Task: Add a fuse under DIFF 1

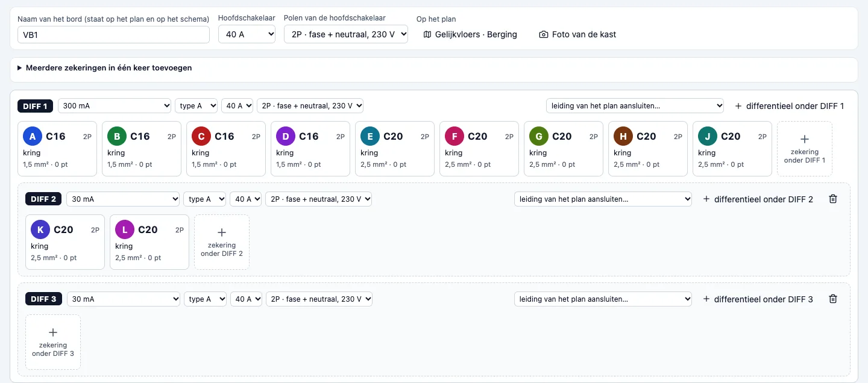Action: click(x=804, y=149)
